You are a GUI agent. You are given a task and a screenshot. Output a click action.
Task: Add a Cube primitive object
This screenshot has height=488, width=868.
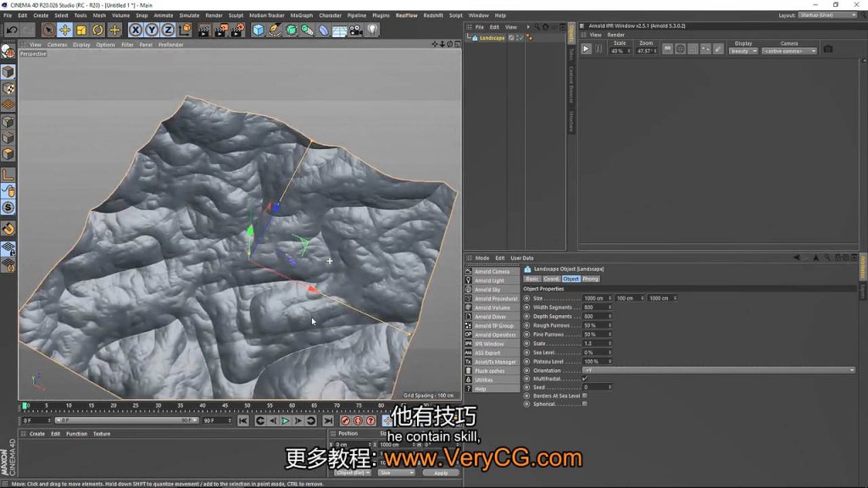click(x=258, y=30)
